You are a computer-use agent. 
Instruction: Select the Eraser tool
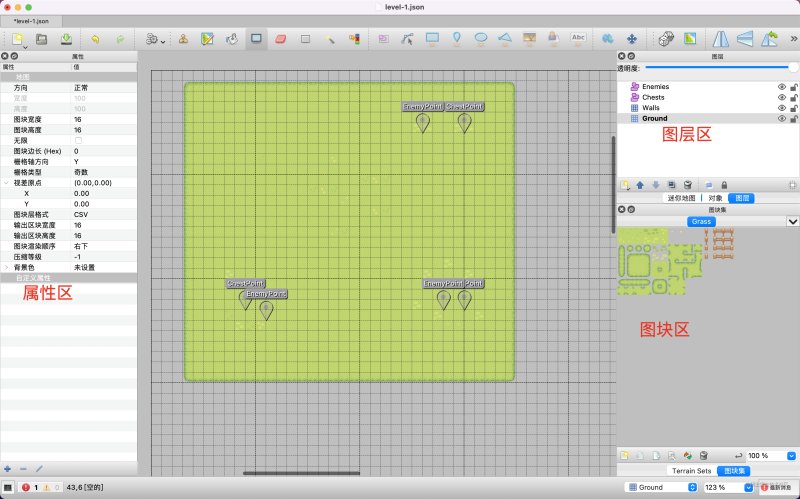[x=281, y=39]
